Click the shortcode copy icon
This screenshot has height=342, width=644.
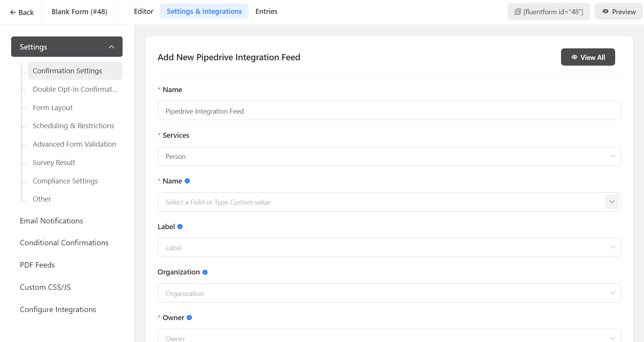pyautogui.click(x=518, y=12)
